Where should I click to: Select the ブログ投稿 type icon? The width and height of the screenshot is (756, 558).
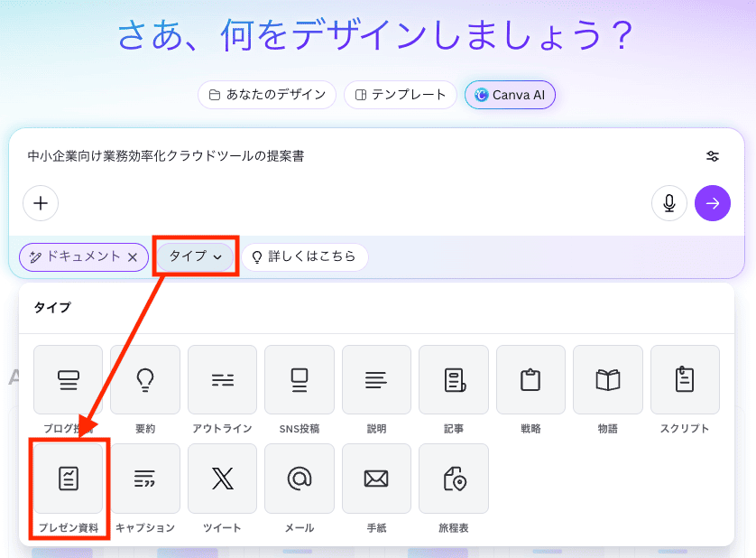(x=68, y=380)
